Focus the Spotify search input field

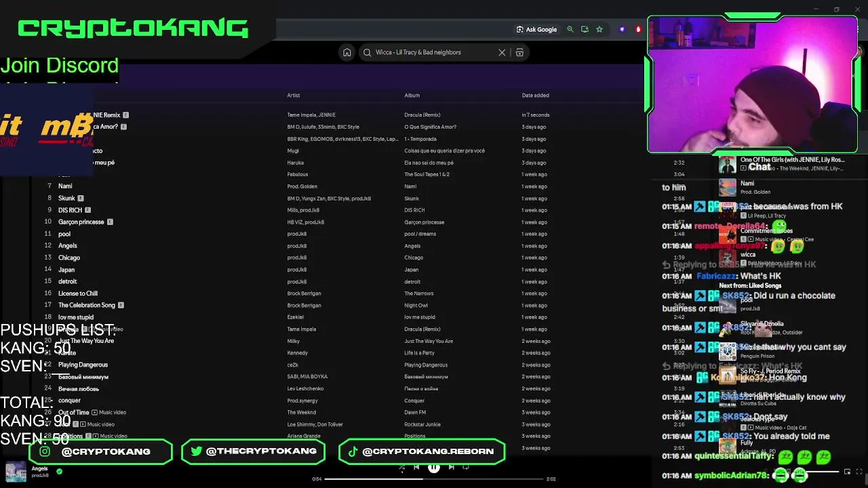point(434,52)
